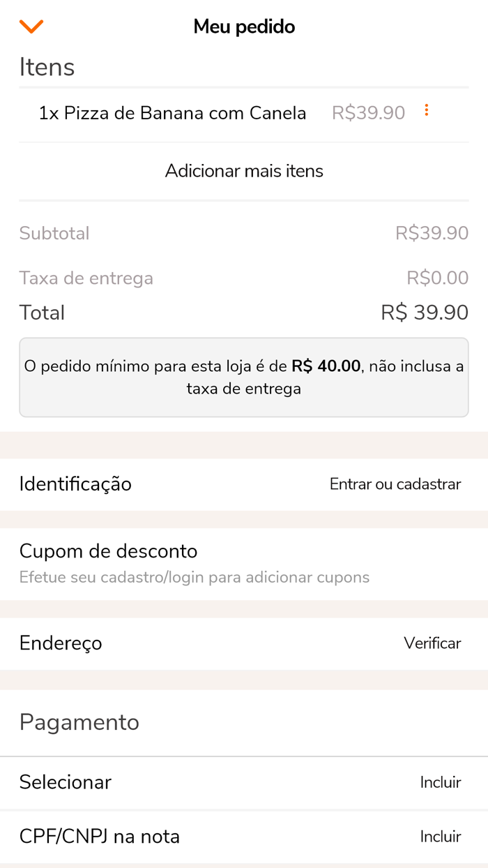Tap the minimum order warning message
Viewport: 488px width, 868px height.
[x=244, y=377]
